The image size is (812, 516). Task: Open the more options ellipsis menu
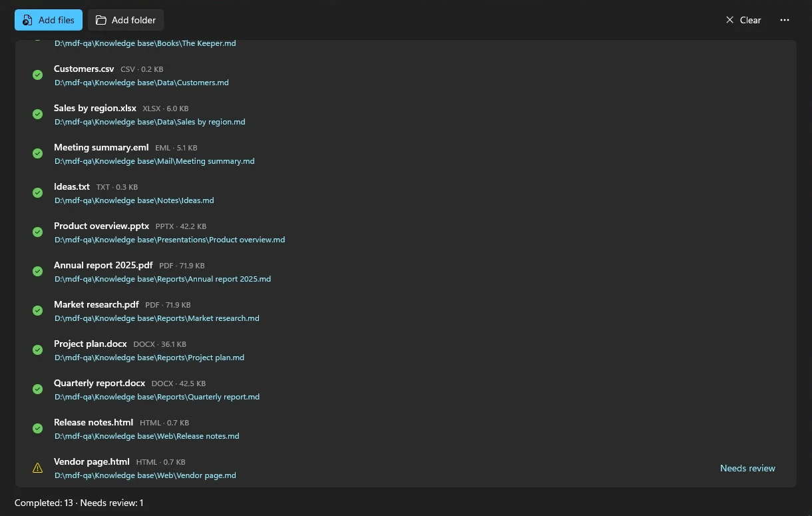pos(785,20)
